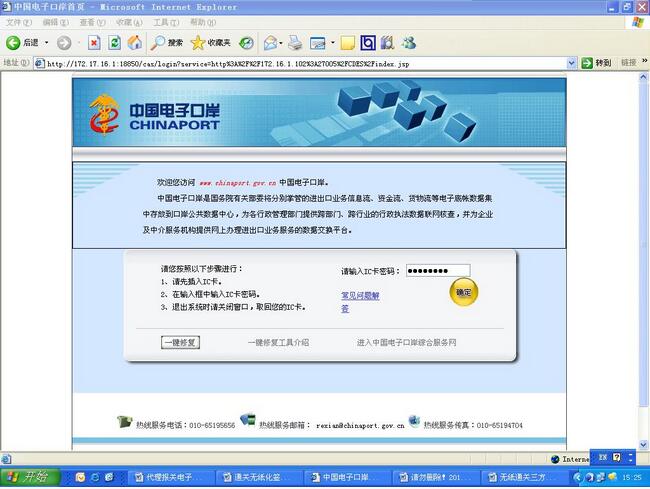The image size is (650, 489).
Task: Open the Favorites (收藏) menu
Action: (x=129, y=22)
